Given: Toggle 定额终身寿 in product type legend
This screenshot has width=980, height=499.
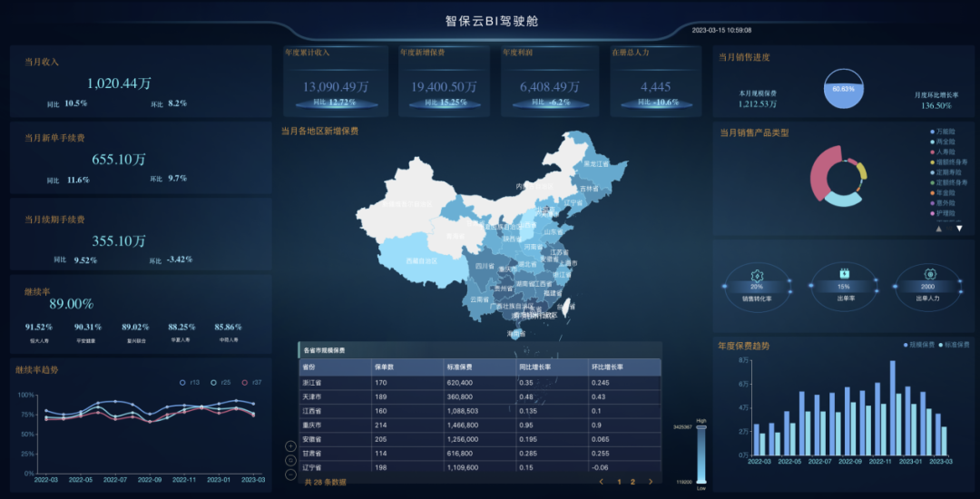Looking at the screenshot, I should 948,183.
